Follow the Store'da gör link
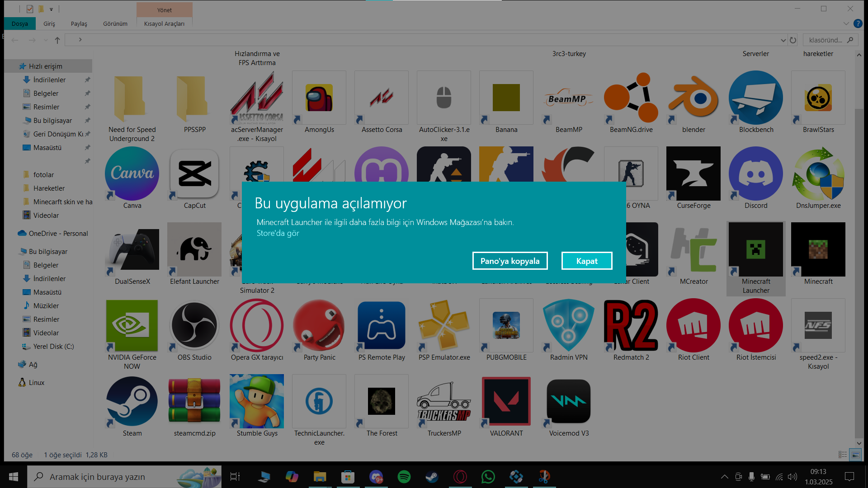Viewport: 868px width, 488px height. [x=278, y=233]
